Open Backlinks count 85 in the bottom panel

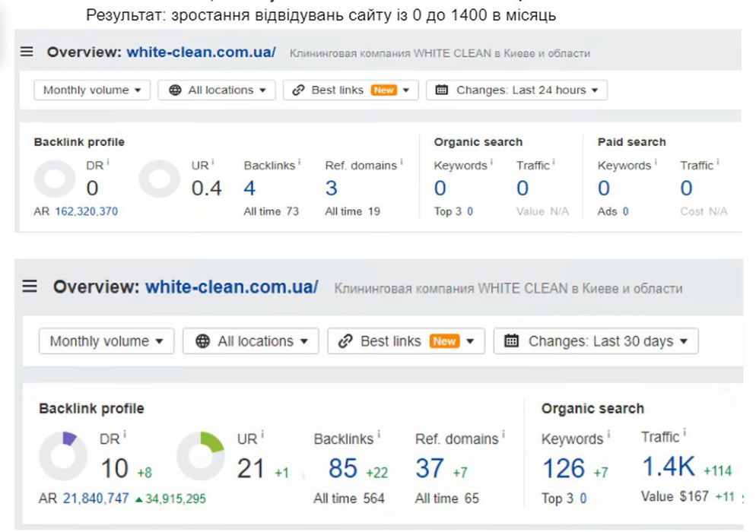[x=343, y=468]
